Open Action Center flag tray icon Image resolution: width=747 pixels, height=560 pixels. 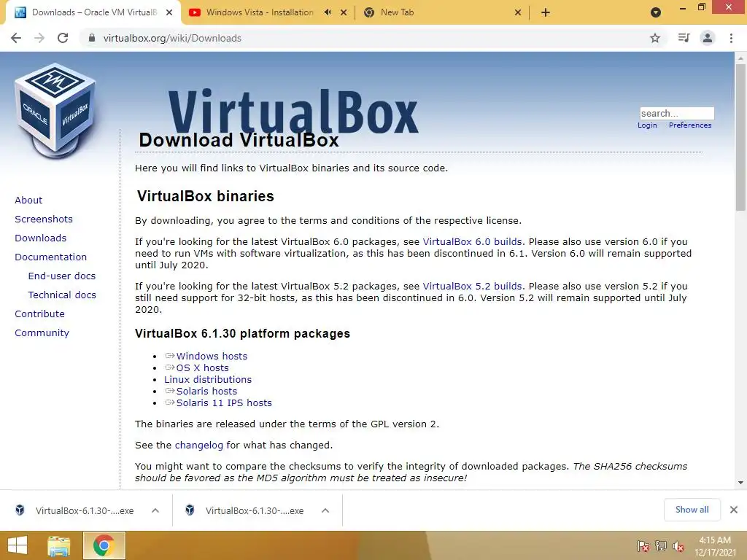point(643,546)
